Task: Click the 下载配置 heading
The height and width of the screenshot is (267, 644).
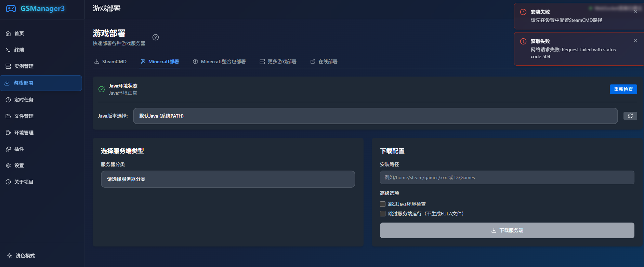Action: (392, 151)
